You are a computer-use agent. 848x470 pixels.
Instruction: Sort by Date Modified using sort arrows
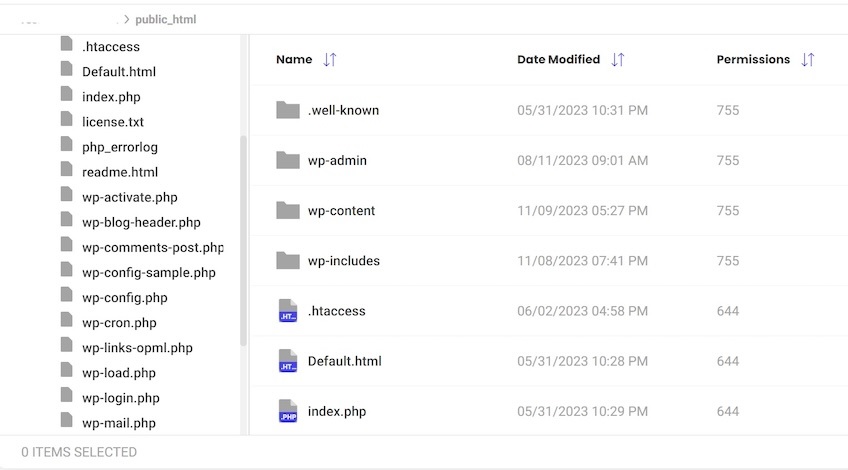pyautogui.click(x=618, y=59)
